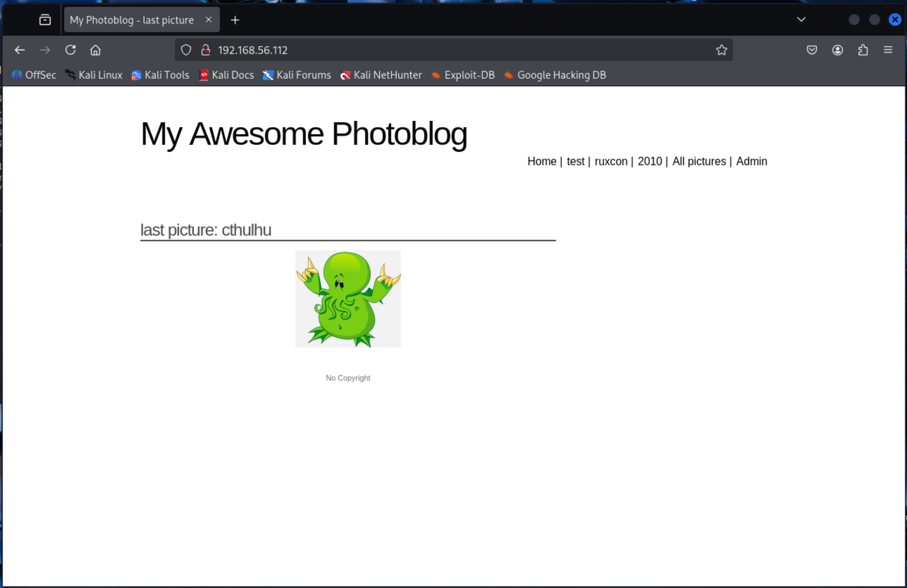The width and height of the screenshot is (907, 588).
Task: Click the insecure connection padlock icon
Action: pyautogui.click(x=206, y=50)
